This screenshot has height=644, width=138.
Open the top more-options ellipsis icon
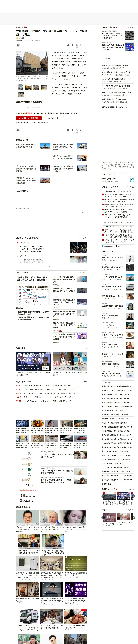(85, 45)
